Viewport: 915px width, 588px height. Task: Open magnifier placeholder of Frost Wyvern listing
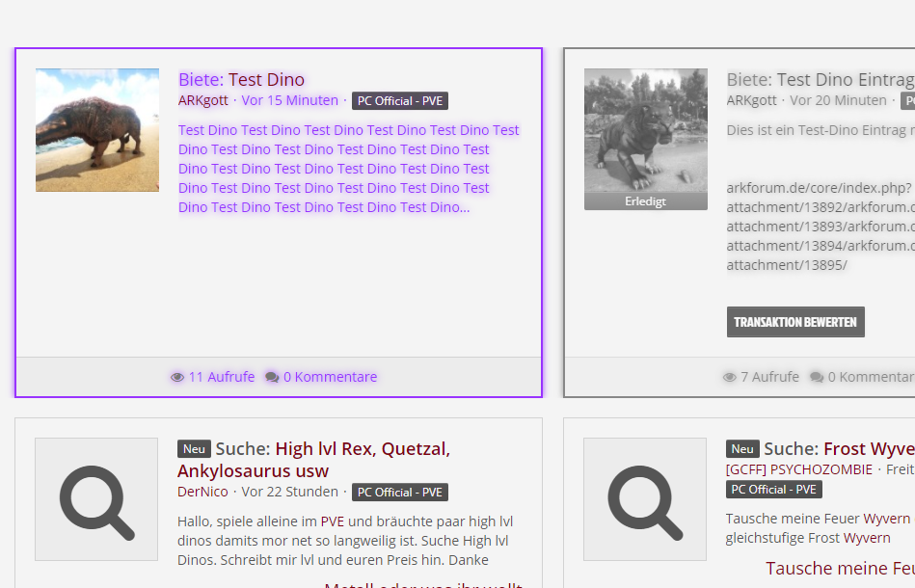[x=645, y=499]
